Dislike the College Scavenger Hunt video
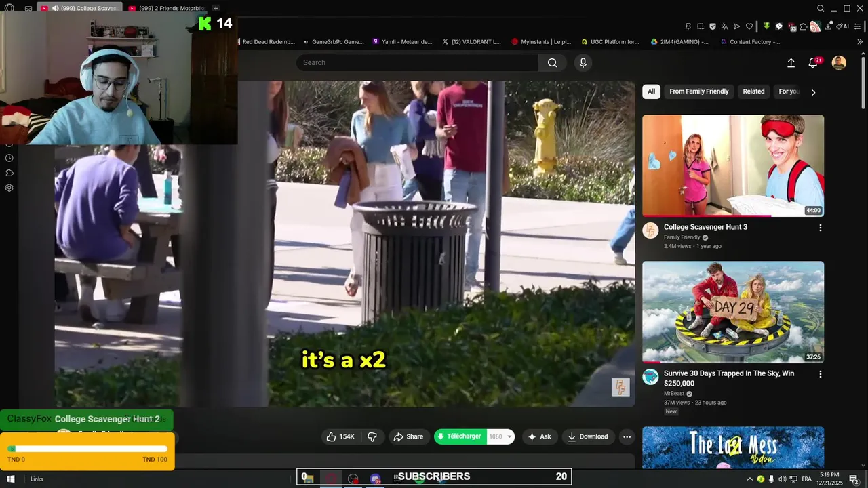Image resolution: width=868 pixels, height=488 pixels. coord(372,436)
